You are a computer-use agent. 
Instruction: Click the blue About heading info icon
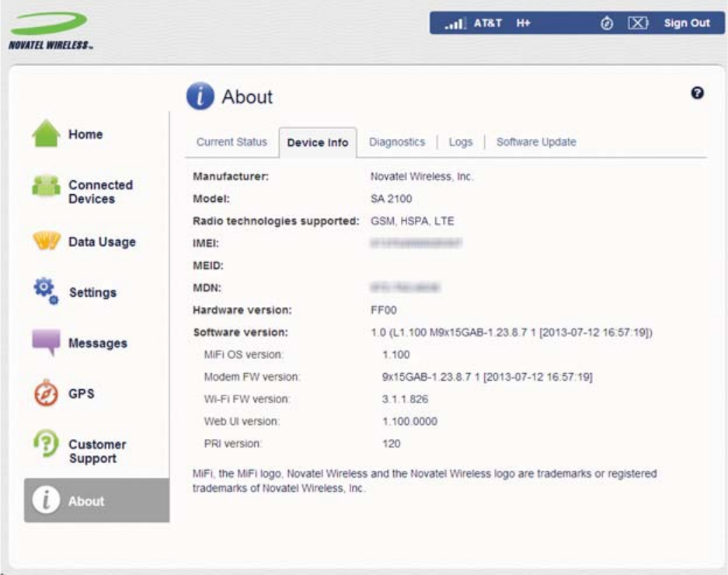(200, 96)
